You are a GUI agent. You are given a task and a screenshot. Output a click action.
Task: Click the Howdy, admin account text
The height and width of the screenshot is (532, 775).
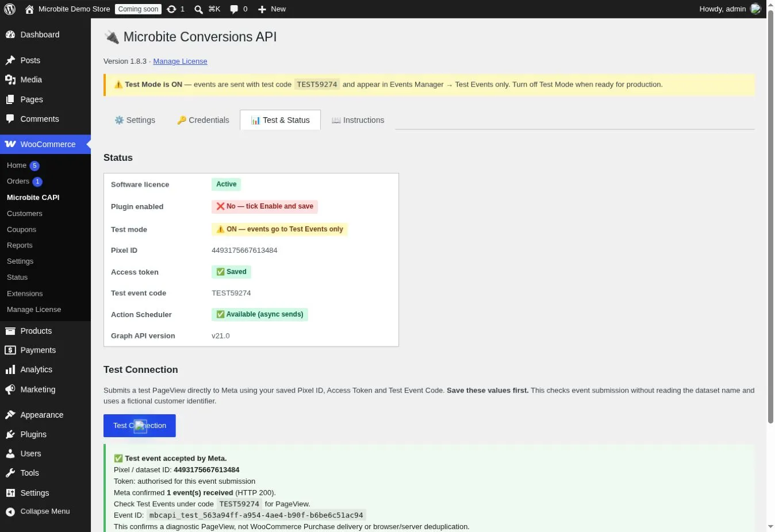tap(723, 9)
